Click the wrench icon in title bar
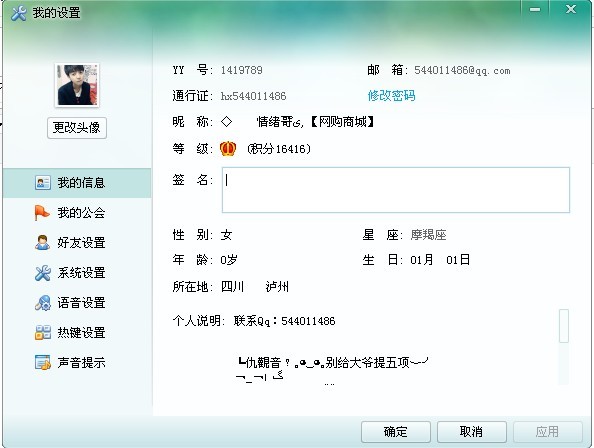Image resolution: width=594 pixels, height=448 pixels. click(x=19, y=13)
